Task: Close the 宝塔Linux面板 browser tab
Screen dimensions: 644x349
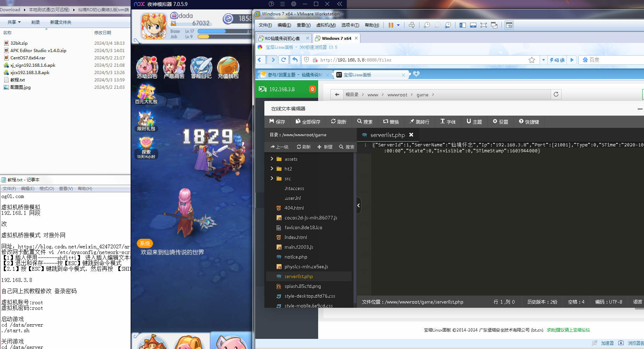Action: (x=403, y=75)
